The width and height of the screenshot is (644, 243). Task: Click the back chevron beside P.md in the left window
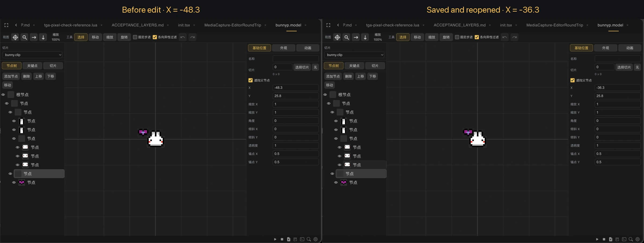click(x=16, y=25)
